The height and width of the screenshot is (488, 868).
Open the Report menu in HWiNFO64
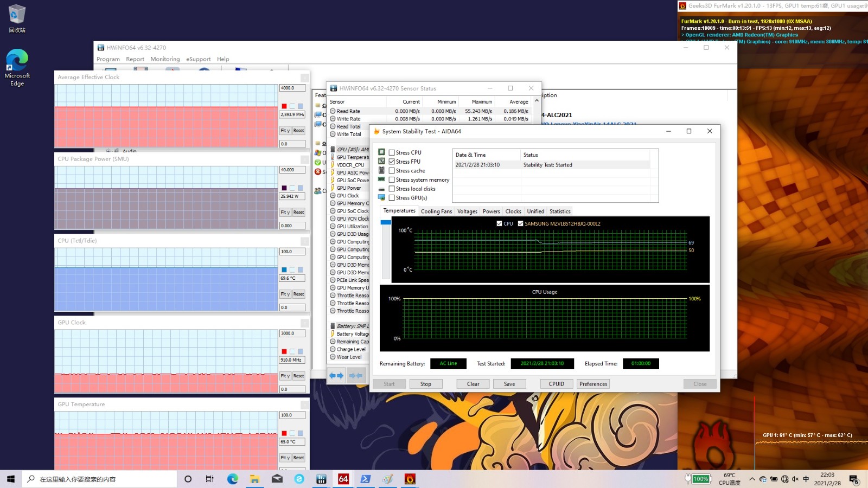tap(135, 59)
